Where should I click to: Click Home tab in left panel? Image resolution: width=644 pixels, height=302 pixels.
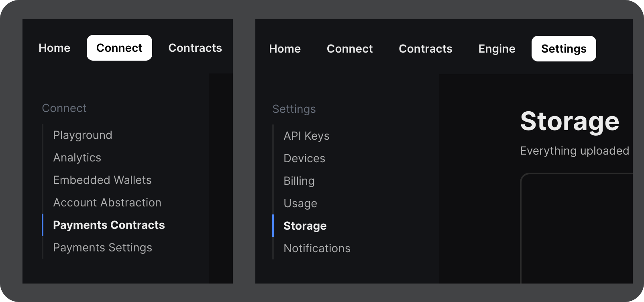(54, 48)
